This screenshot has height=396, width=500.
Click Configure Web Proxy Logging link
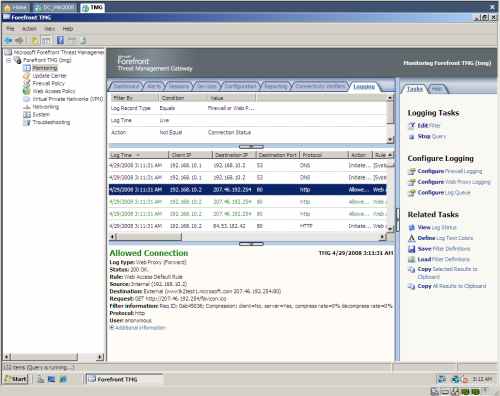(454, 182)
